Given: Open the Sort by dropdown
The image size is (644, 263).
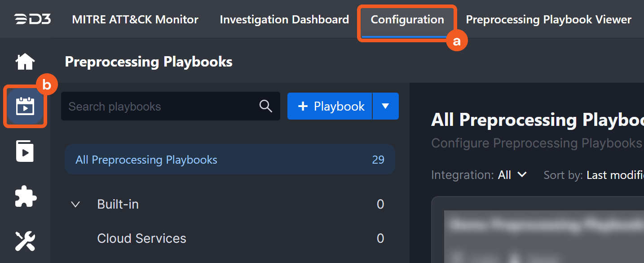Looking at the screenshot, I should pos(614,175).
